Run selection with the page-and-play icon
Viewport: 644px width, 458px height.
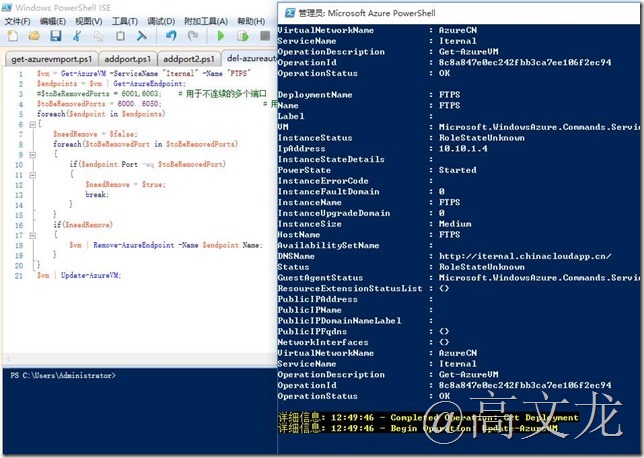[243, 36]
